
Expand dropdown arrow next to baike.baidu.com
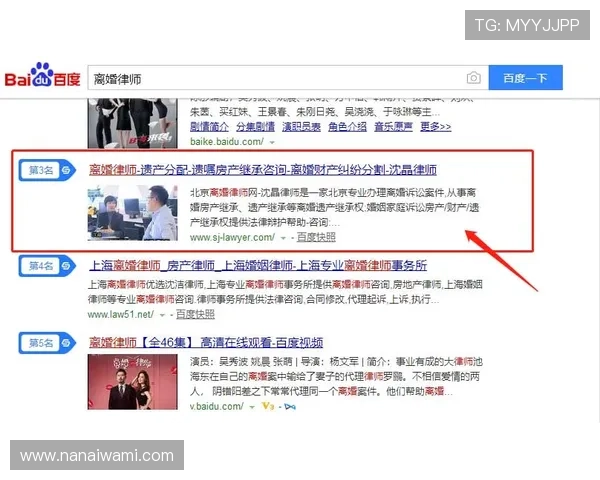point(272,142)
